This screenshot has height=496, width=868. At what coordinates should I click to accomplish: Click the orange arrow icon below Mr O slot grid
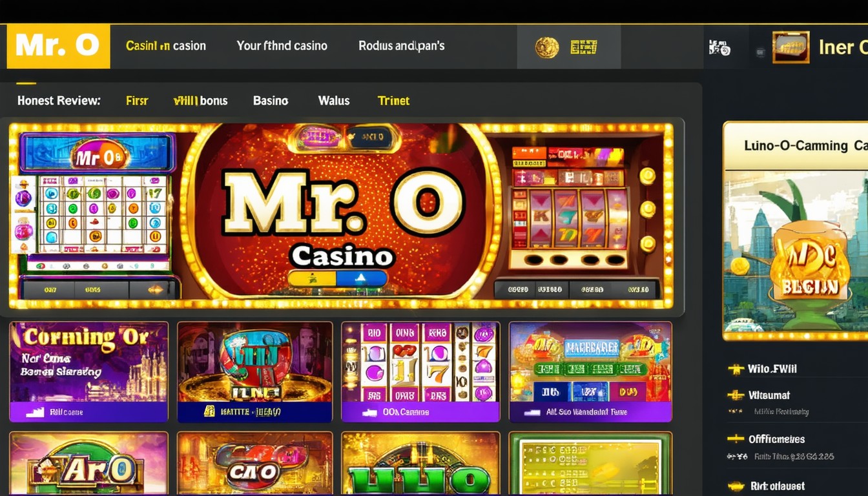coord(155,290)
